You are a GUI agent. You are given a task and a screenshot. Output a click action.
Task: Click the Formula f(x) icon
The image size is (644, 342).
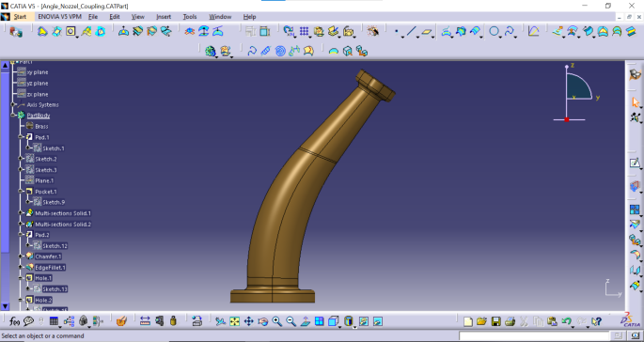(14, 321)
